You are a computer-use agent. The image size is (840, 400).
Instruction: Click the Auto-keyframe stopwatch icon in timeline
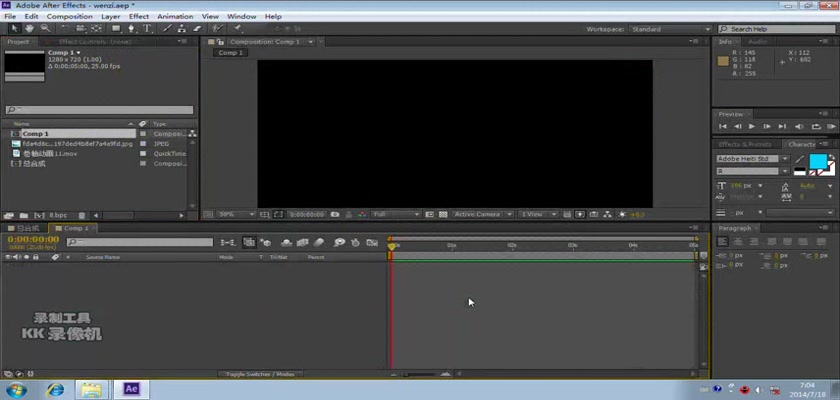(x=355, y=243)
